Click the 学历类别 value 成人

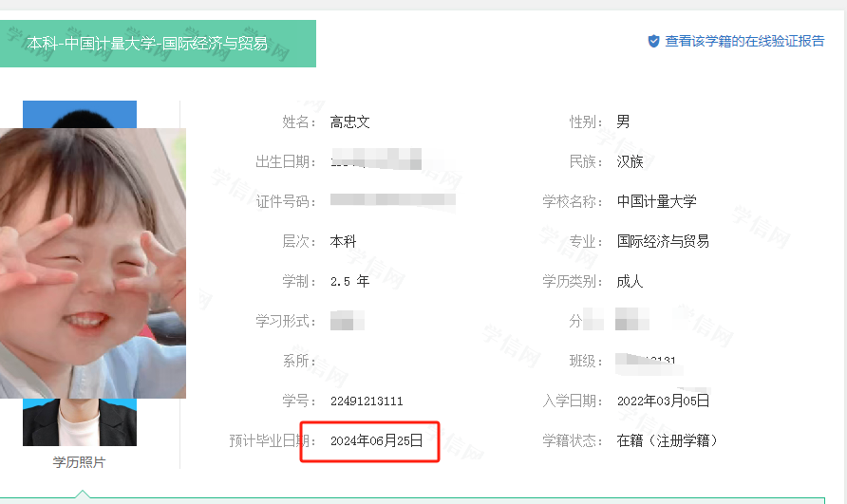point(630,282)
